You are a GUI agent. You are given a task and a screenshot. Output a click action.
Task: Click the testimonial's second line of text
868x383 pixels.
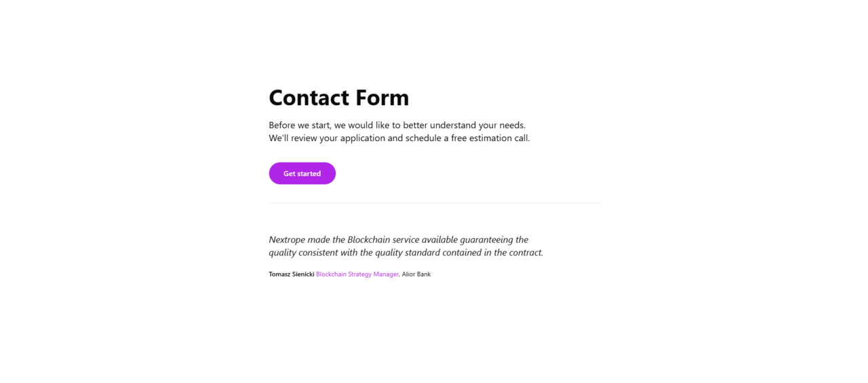click(x=406, y=253)
